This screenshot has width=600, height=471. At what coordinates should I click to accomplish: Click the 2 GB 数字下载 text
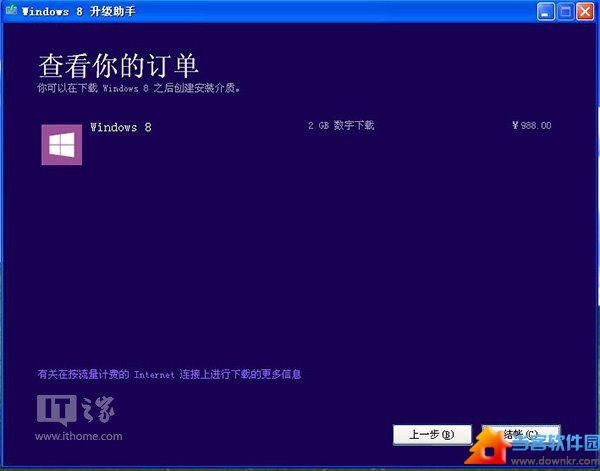click(x=341, y=125)
